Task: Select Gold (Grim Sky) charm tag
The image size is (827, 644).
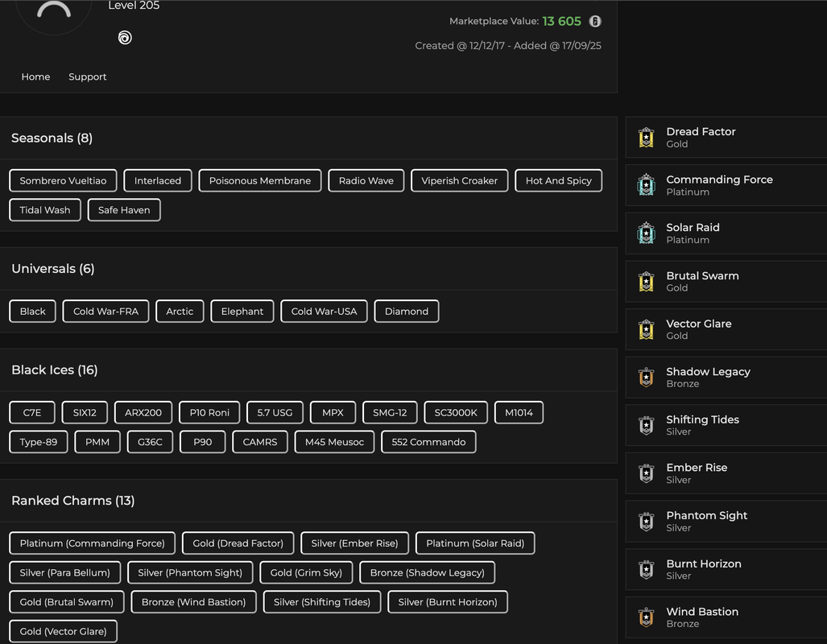Action: coord(307,573)
